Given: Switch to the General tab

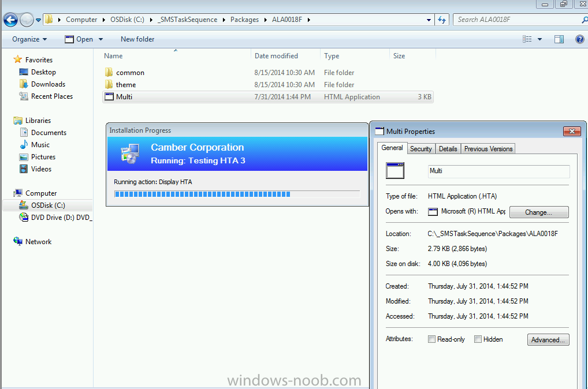Looking at the screenshot, I should point(392,148).
